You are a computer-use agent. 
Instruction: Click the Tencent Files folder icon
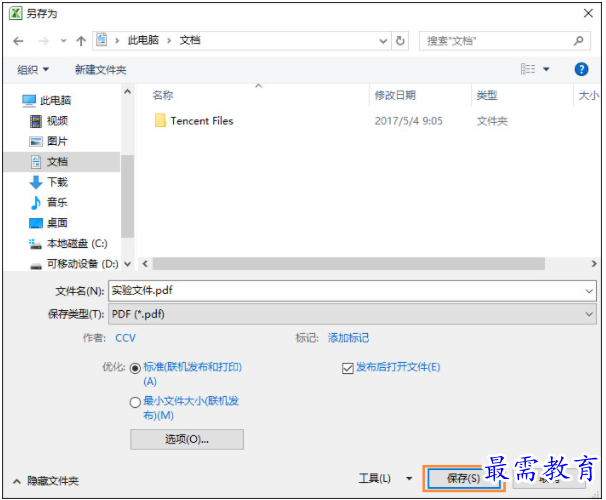(x=160, y=120)
